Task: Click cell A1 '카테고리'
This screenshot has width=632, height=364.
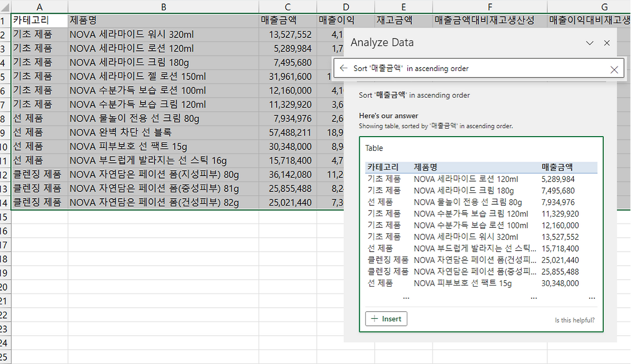Action: (x=39, y=20)
